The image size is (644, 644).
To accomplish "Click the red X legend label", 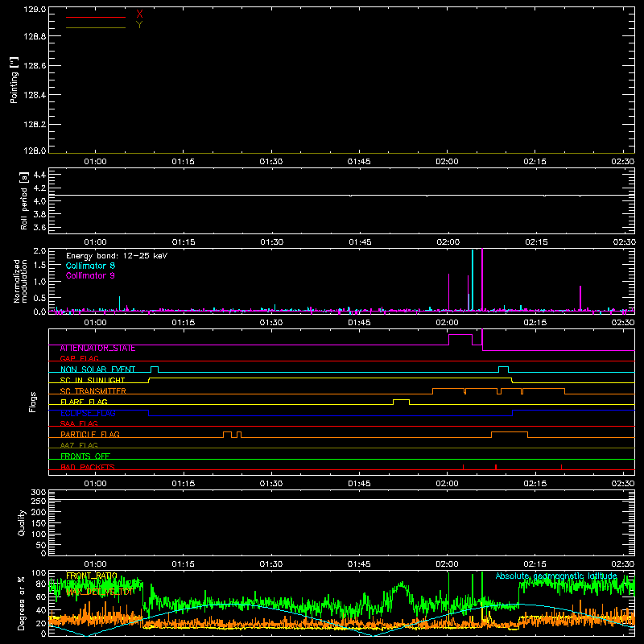I will click(x=139, y=14).
